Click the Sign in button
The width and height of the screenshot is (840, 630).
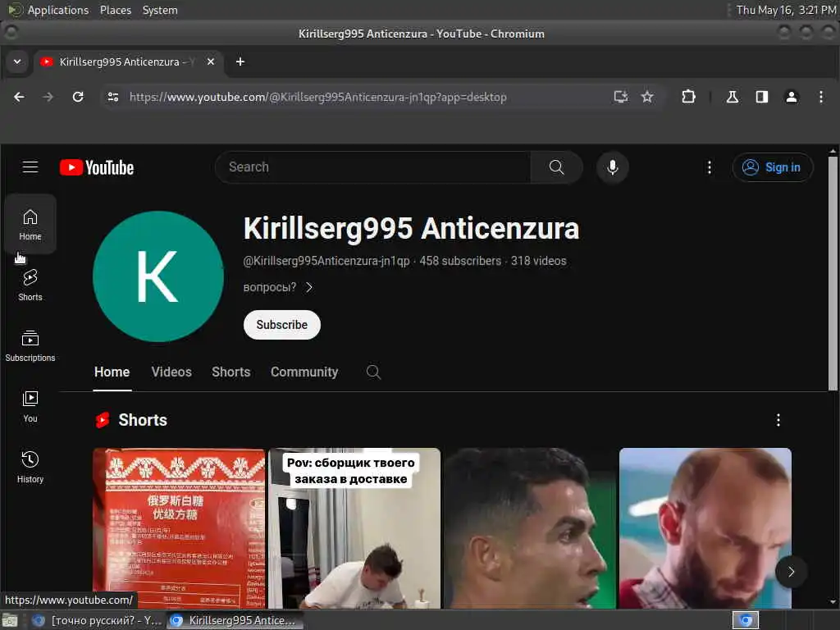tap(773, 167)
